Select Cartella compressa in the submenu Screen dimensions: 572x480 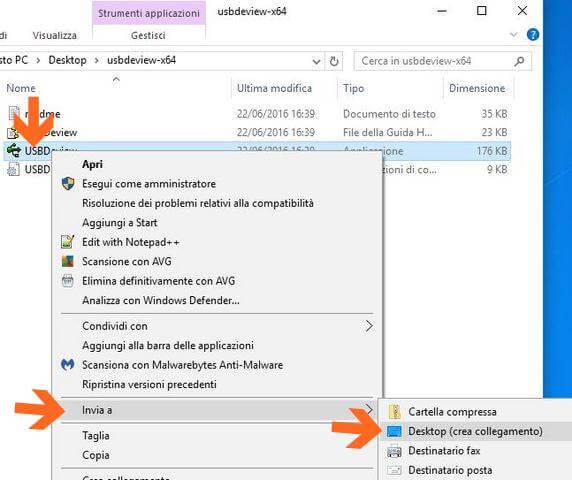[452, 411]
